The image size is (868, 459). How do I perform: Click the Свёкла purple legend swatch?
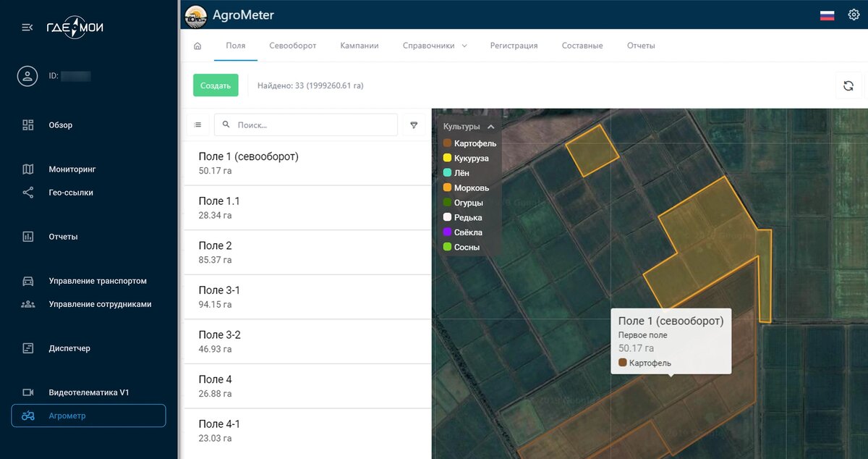click(448, 232)
